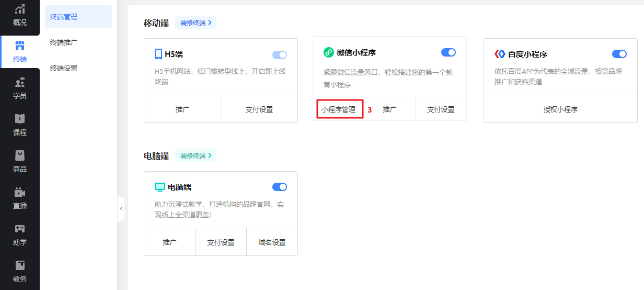Toggle the 微信小程序 switch

click(x=448, y=52)
